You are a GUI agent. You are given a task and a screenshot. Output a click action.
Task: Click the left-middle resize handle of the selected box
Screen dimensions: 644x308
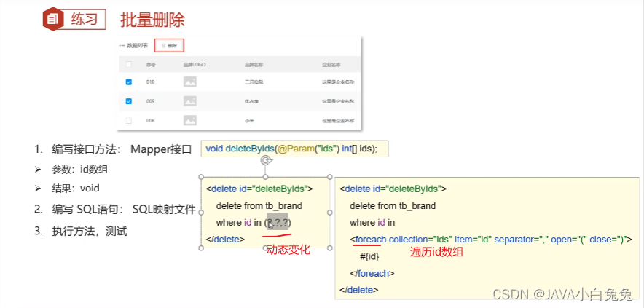201,213
